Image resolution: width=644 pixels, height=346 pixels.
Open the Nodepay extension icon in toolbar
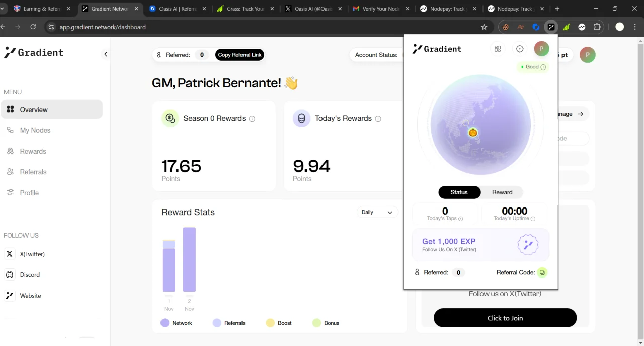[582, 27]
